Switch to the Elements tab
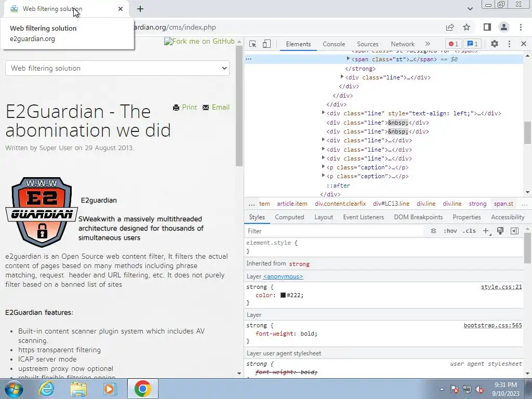Viewport: 532px width, 399px height. coord(298,44)
